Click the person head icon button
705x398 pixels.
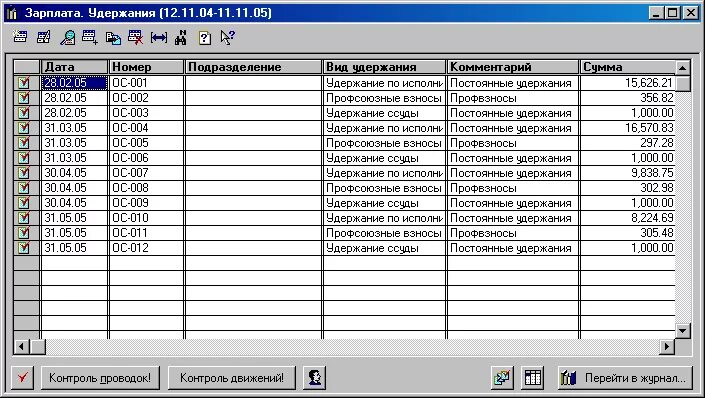[x=314, y=377]
